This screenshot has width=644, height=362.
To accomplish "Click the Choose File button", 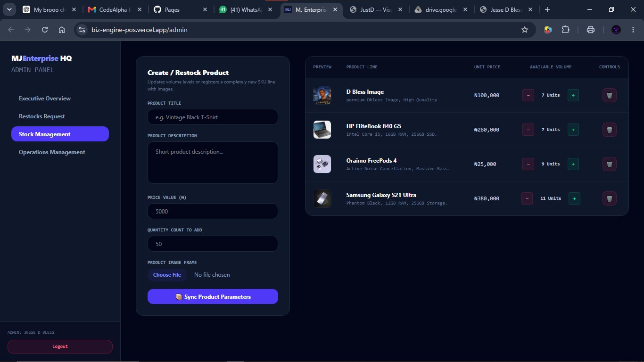I will [x=167, y=275].
